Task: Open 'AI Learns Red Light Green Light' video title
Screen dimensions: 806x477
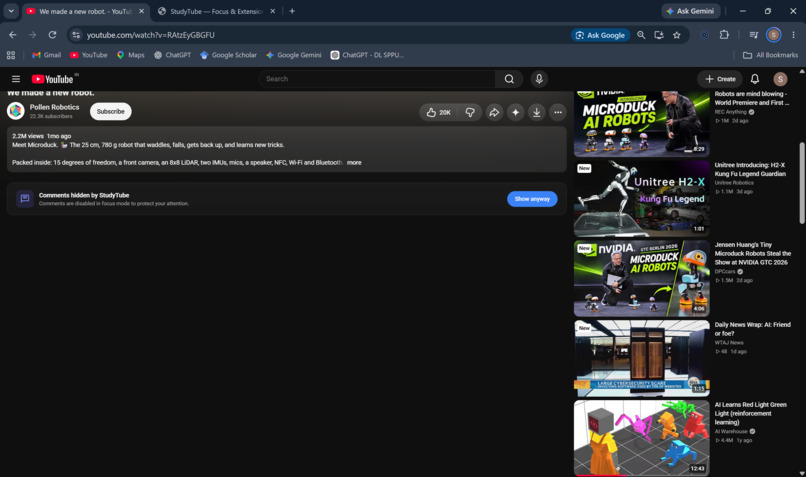Action: 750,413
